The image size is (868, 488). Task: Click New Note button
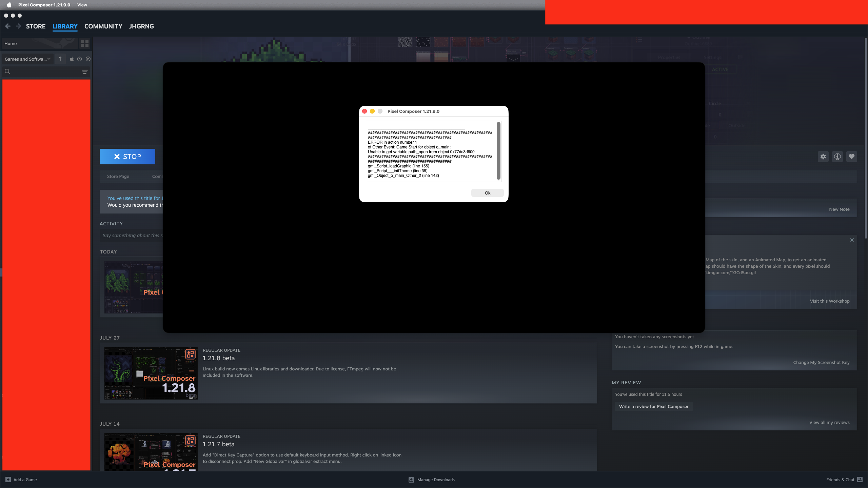tap(839, 209)
